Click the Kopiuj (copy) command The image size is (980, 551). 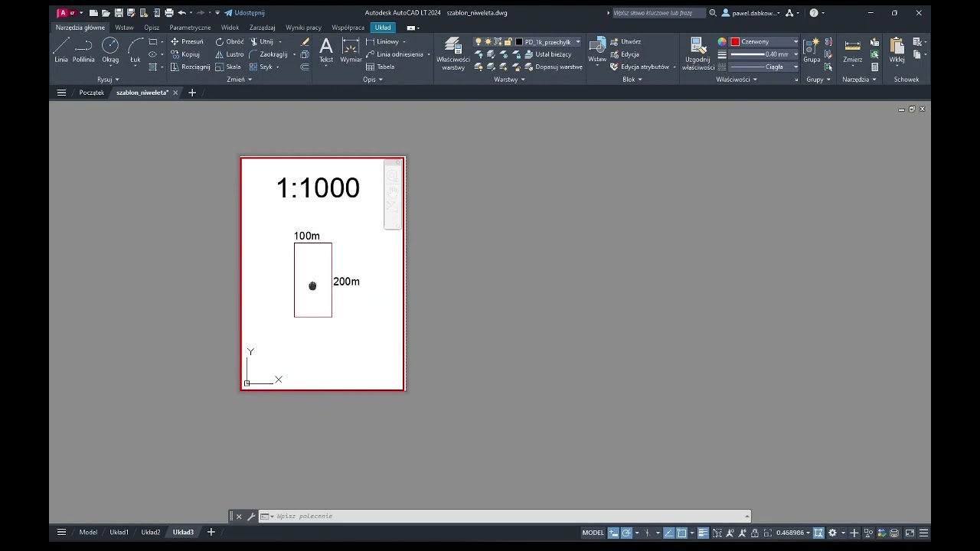coord(185,54)
